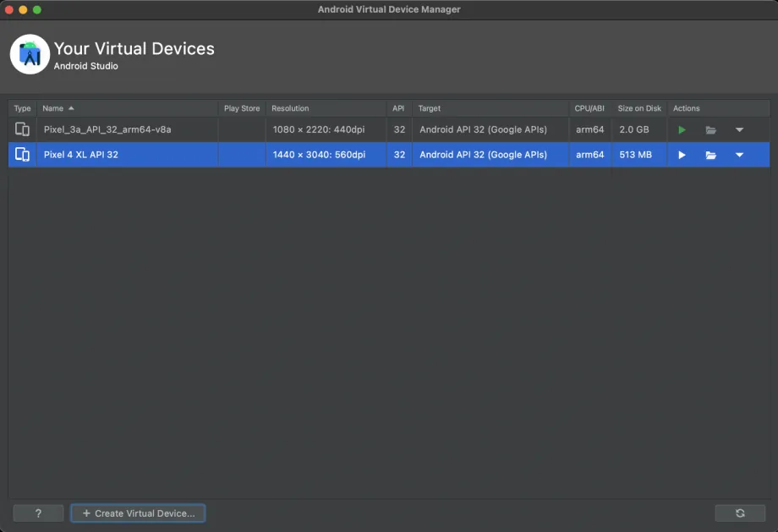Click the Android Studio logo icon
The height and width of the screenshot is (532, 778).
(30, 54)
